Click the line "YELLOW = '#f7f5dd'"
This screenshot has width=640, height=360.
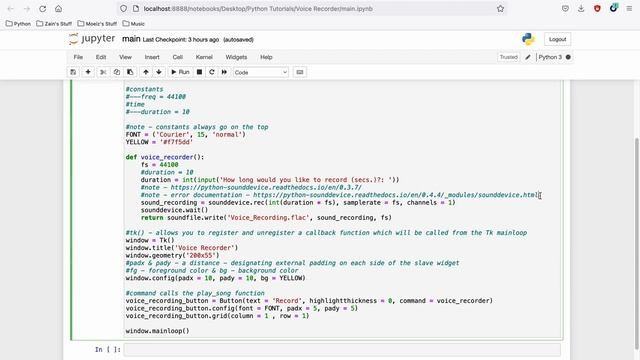click(x=159, y=142)
